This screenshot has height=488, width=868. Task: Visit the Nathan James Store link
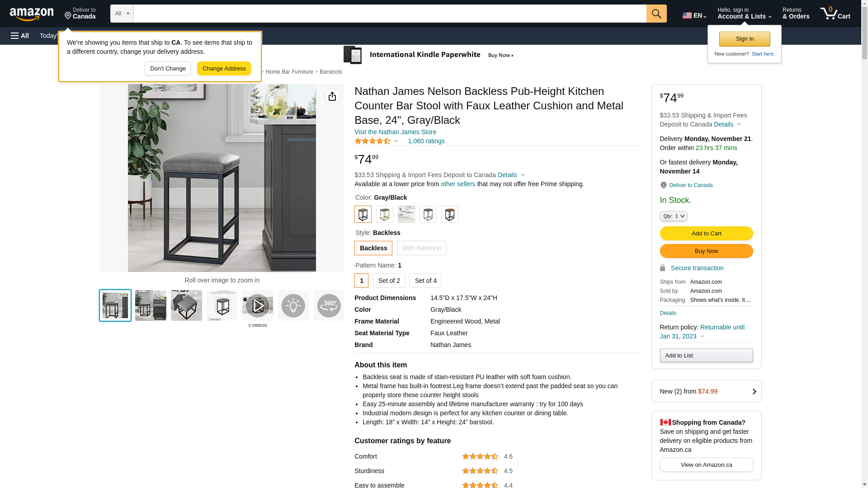[395, 132]
